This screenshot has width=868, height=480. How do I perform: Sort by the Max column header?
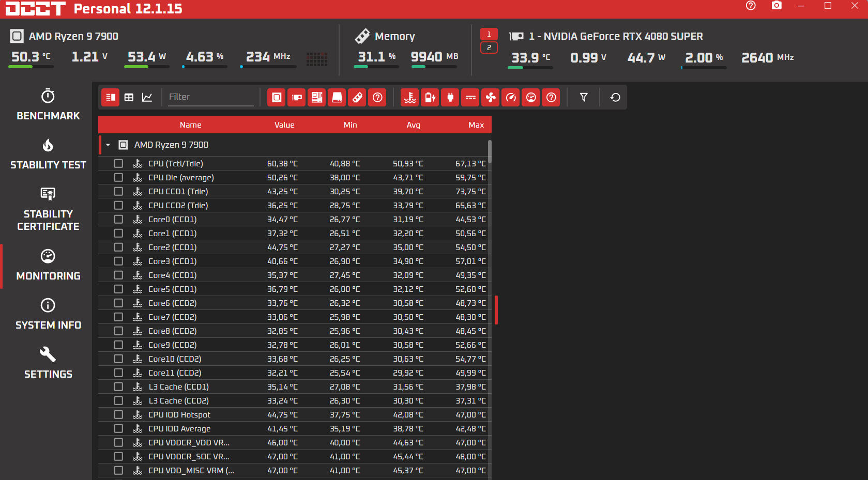pyautogui.click(x=476, y=125)
